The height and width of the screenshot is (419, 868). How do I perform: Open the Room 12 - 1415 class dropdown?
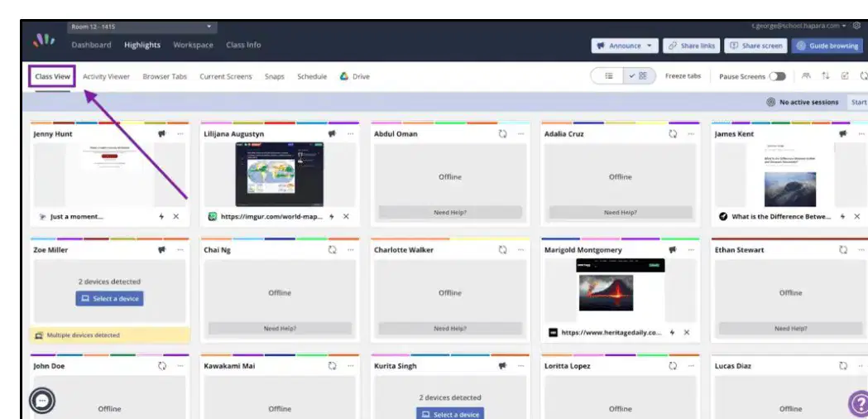(142, 26)
